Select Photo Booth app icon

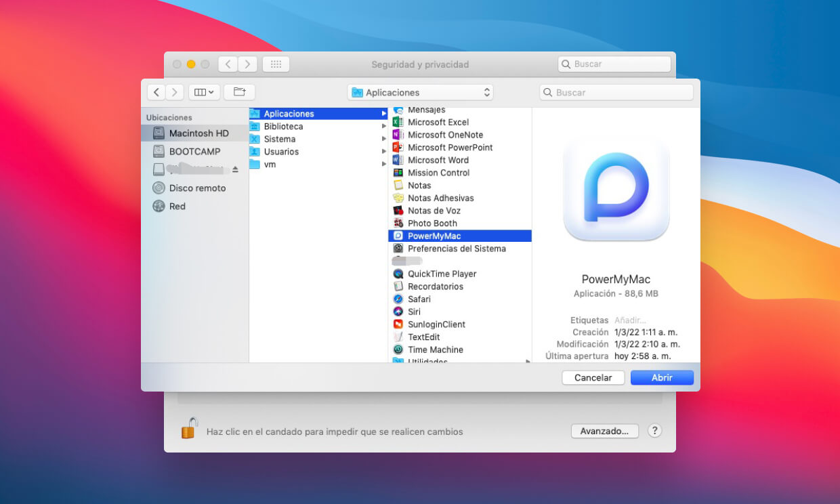(x=398, y=223)
